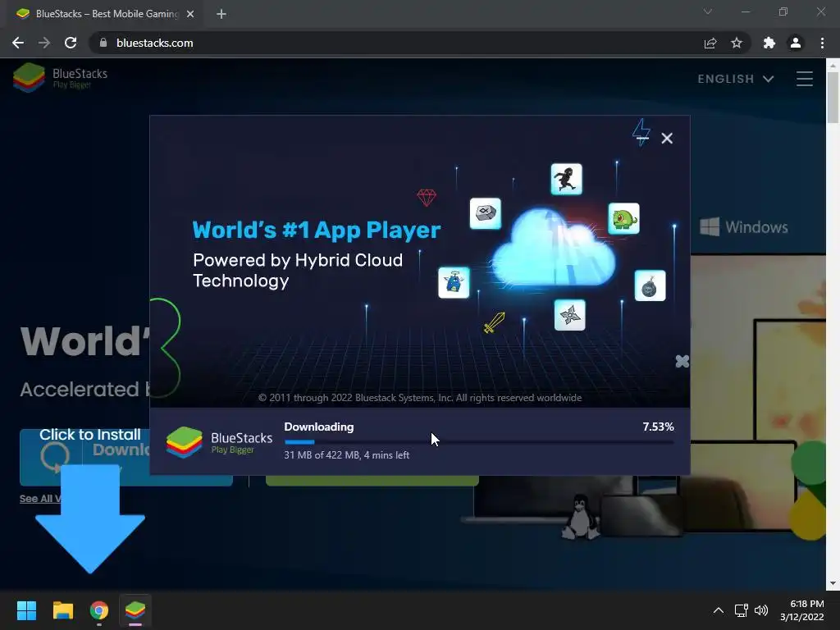Switch to Chrome in the taskbar
Viewport: 840px width, 630px height.
(x=99, y=610)
